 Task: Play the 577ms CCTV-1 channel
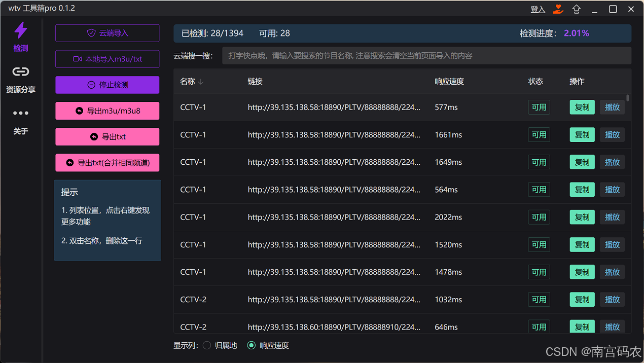point(612,107)
